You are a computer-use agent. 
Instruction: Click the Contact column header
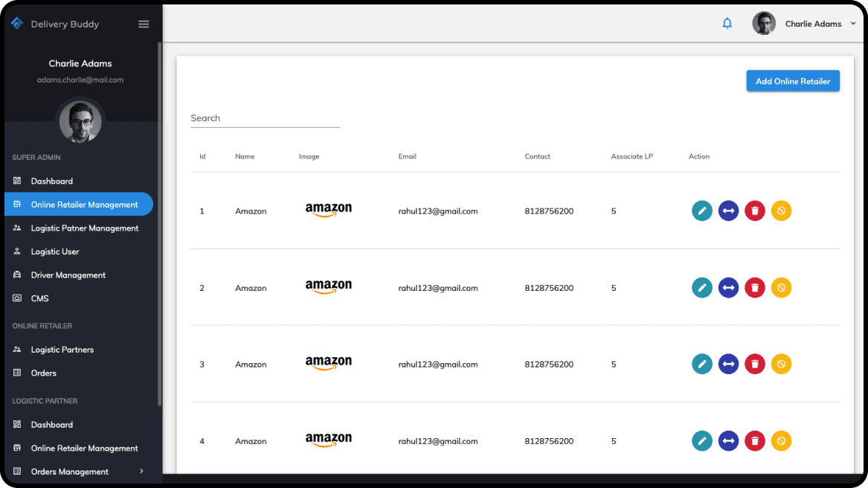click(538, 156)
